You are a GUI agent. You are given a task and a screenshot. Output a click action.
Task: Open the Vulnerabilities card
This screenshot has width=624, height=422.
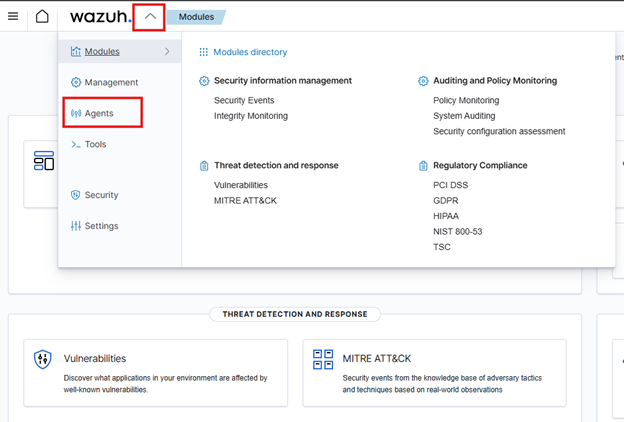pos(156,373)
